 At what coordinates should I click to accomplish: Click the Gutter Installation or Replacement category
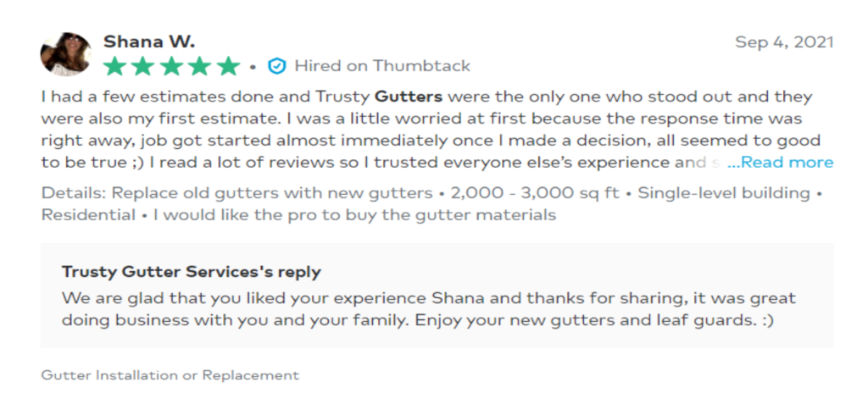coord(170,375)
